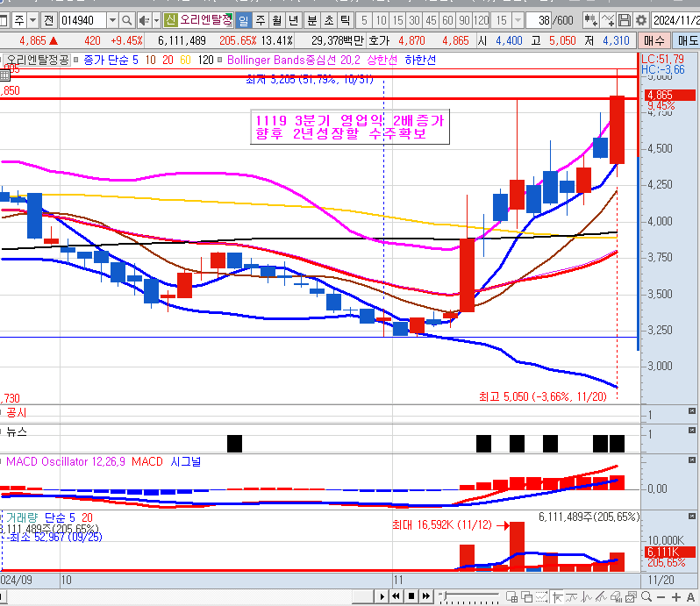Click the stock search magnifier icon

127,20
